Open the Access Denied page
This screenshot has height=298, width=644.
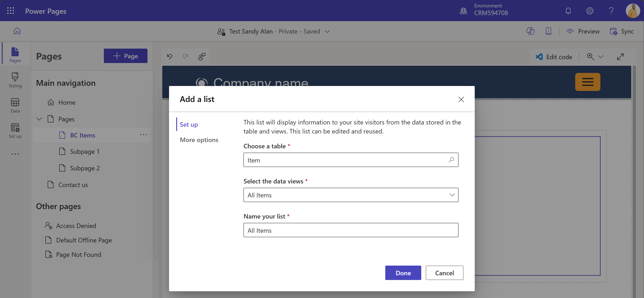[76, 226]
